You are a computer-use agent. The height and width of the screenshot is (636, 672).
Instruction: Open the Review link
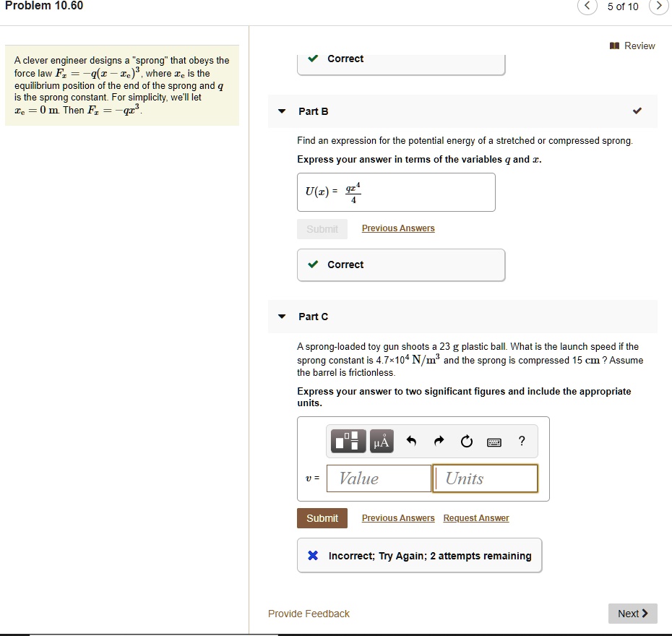(632, 46)
